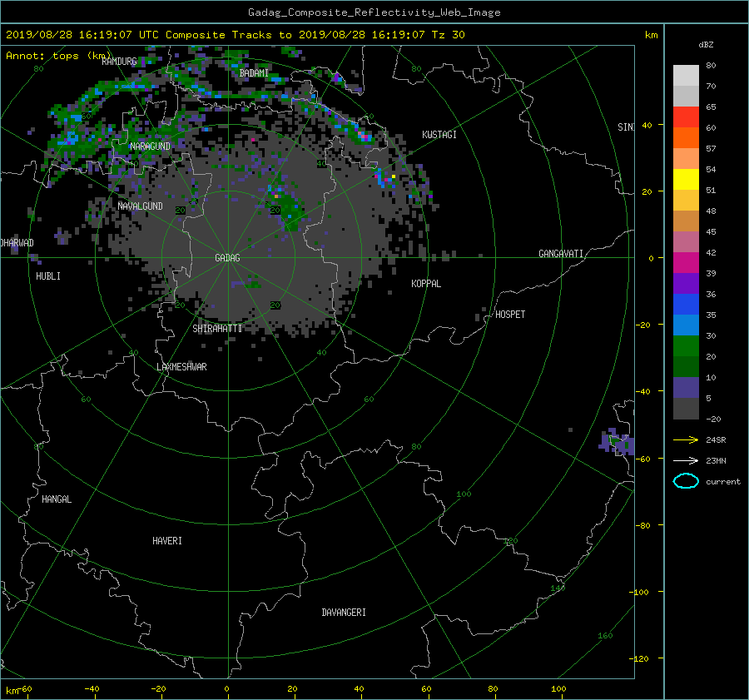Click the yellow 24SR arrow legend icon
The height and width of the screenshot is (700, 749).
click(686, 440)
